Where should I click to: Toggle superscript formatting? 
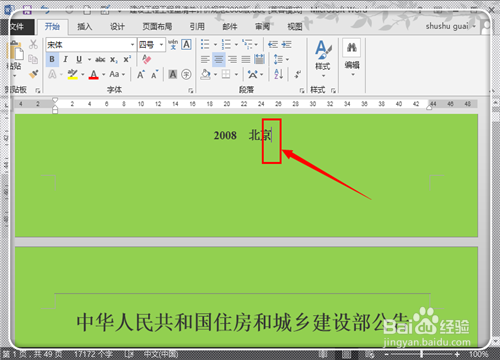pos(127,59)
